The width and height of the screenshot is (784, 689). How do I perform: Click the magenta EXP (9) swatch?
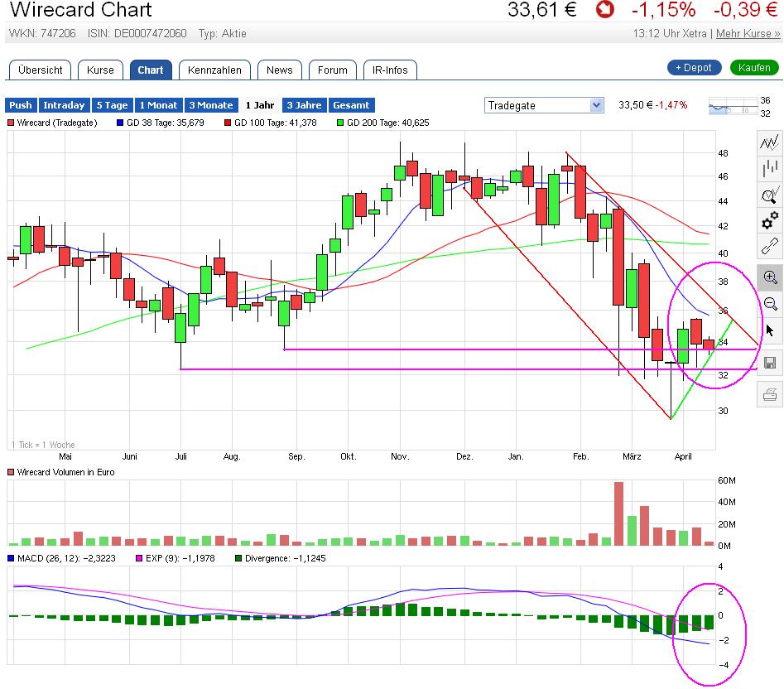[139, 558]
